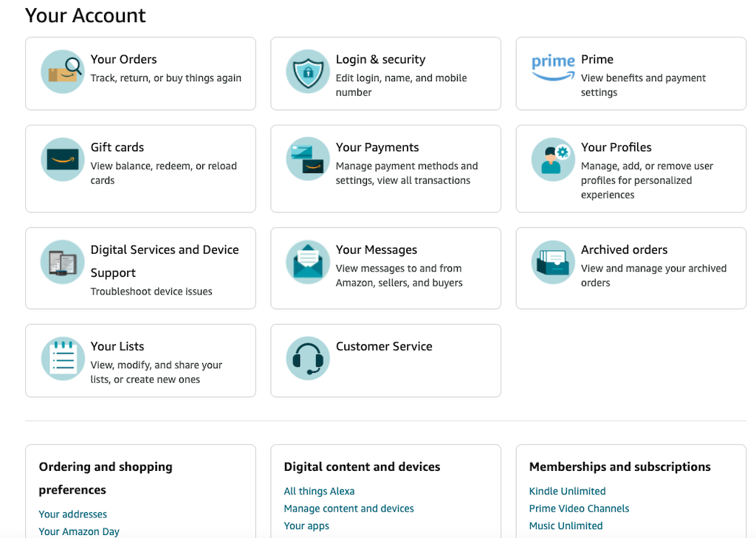This screenshot has height=538, width=756.
Task: Click the Your Messages envelope icon
Action: click(x=308, y=262)
